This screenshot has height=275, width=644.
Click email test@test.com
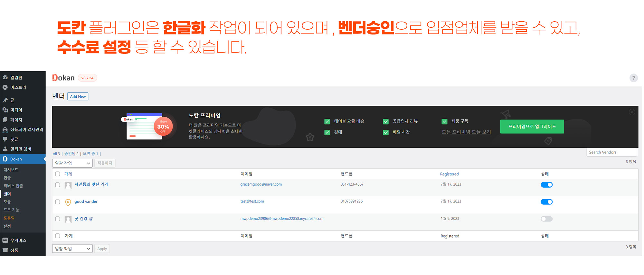click(252, 201)
